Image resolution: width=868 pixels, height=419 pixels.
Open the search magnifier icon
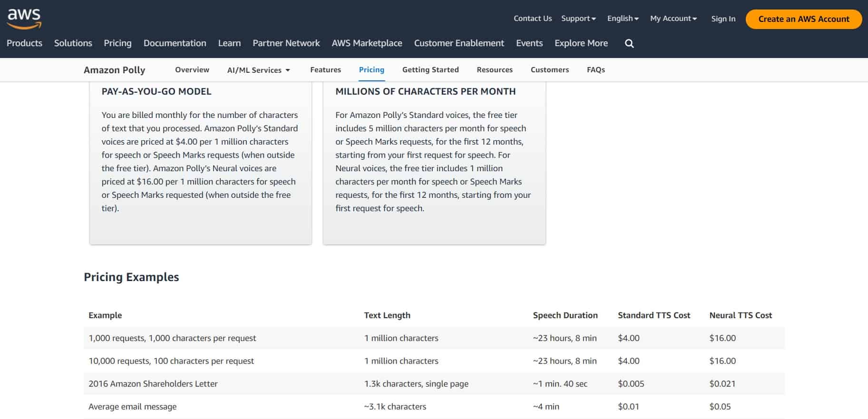629,43
